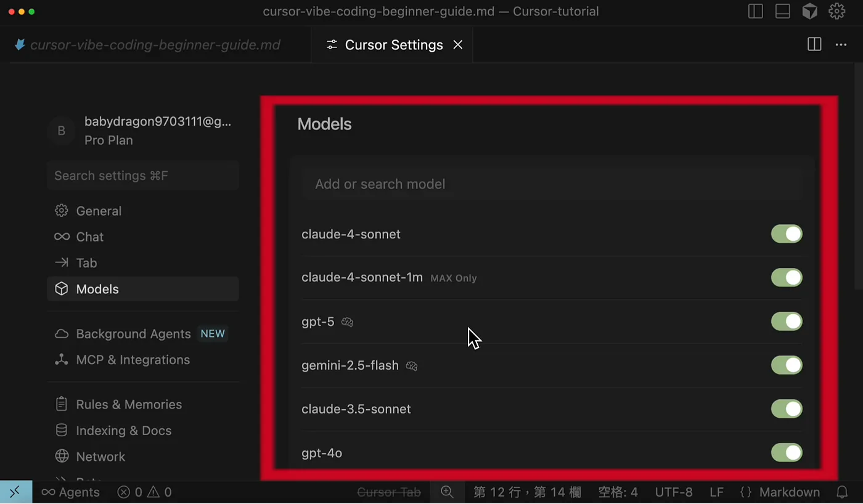
Task: Click the Cursor Tab status bar item
Action: 389,492
